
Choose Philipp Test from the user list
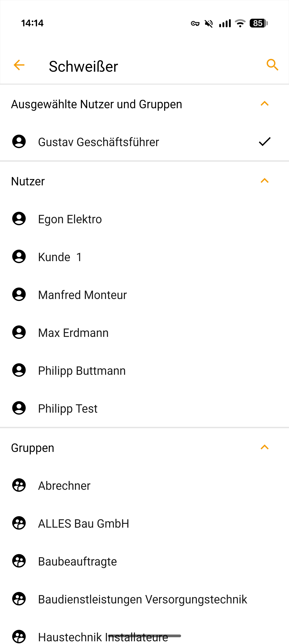(68, 409)
